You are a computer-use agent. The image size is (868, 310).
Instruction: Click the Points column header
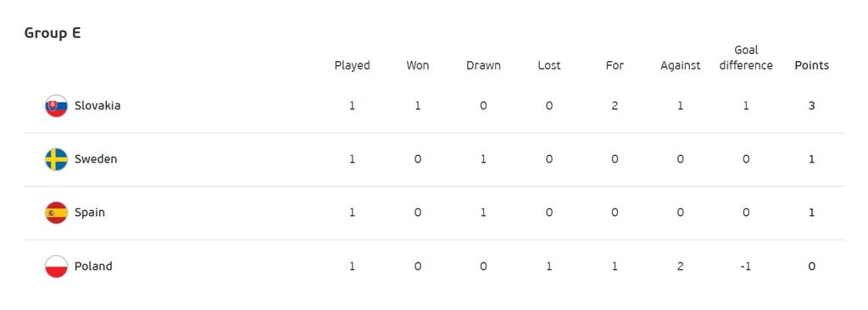click(811, 65)
